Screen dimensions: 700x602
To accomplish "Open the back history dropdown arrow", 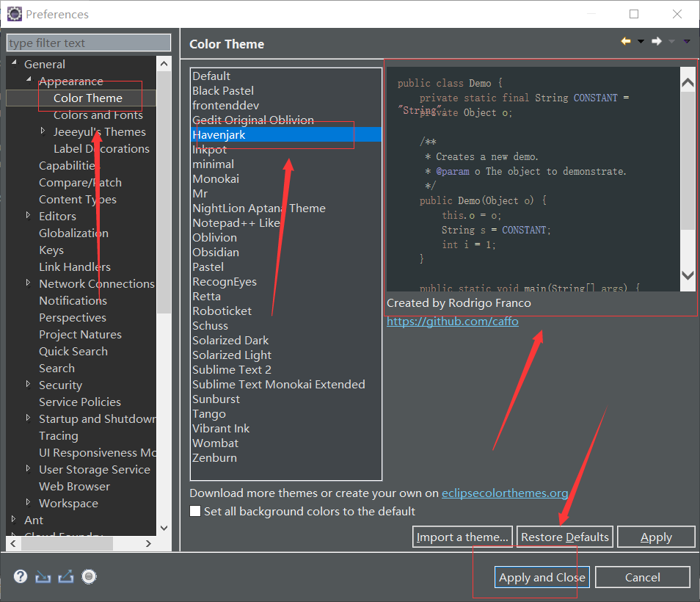I will point(641,42).
